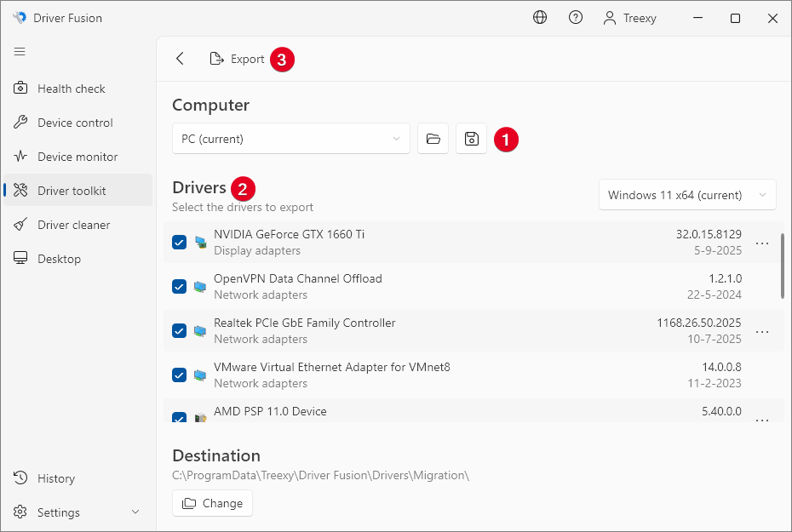Screen dimensions: 792x532
Task: Open Device control in sidebar
Action: click(77, 123)
